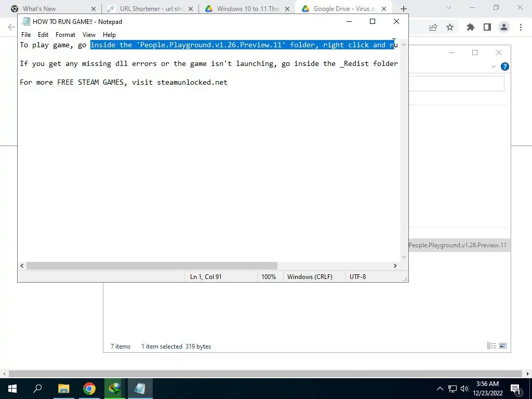Minimize the Notepad window
The height and width of the screenshot is (399, 532).
coord(349,21)
